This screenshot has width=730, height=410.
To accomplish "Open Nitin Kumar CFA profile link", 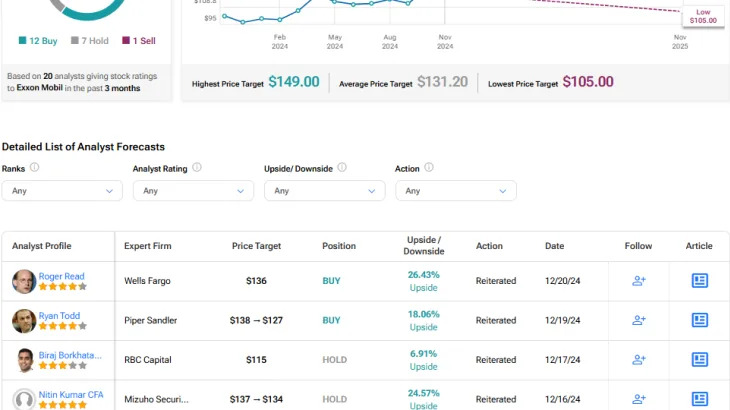I will pos(71,395).
